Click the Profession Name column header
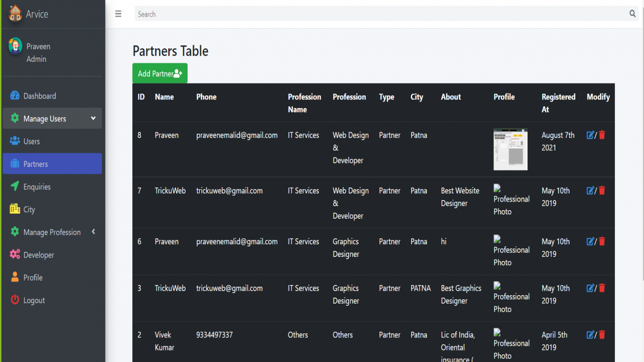644x362 pixels. [304, 103]
